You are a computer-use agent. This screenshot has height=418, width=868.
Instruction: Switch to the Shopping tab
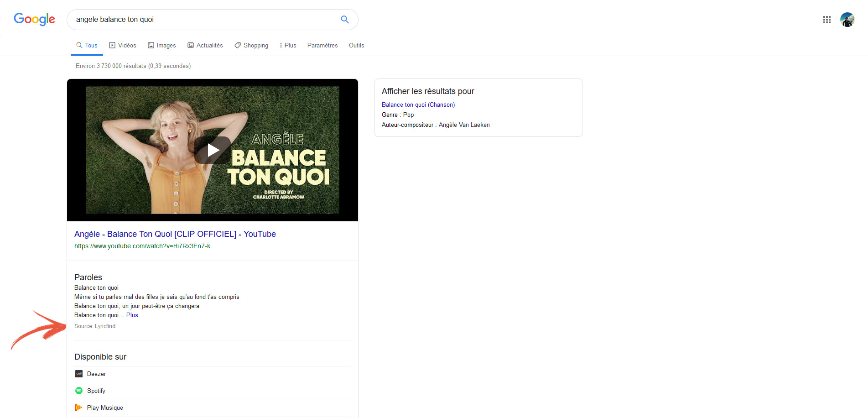(x=251, y=45)
